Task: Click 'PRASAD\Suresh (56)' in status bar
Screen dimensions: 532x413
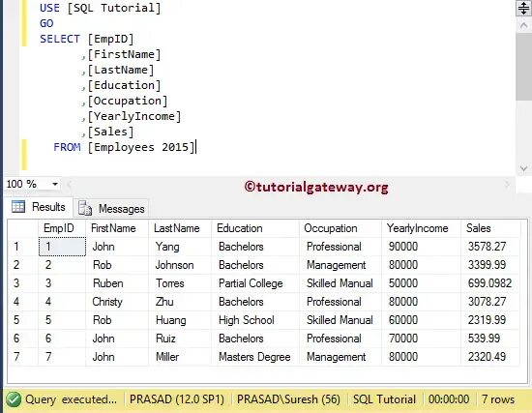Action: point(288,399)
